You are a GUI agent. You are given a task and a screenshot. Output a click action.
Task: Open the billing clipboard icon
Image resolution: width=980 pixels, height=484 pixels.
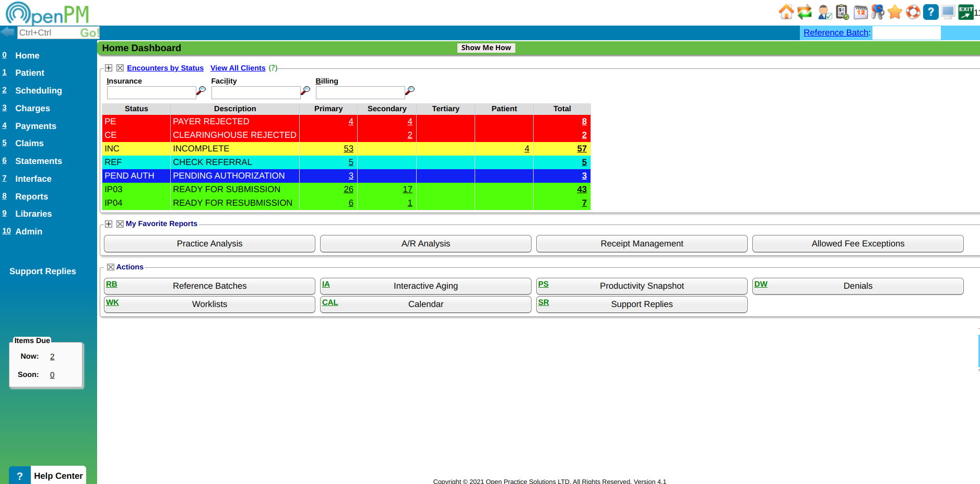(842, 11)
